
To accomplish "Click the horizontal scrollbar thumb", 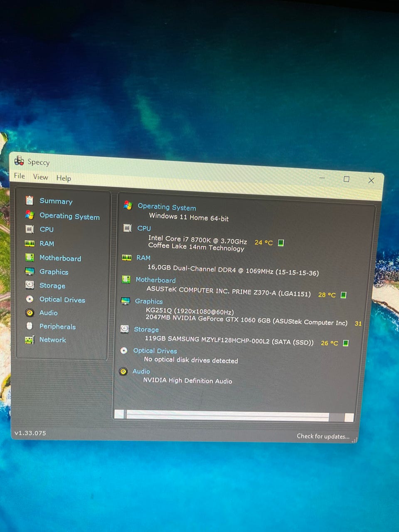I will click(227, 415).
